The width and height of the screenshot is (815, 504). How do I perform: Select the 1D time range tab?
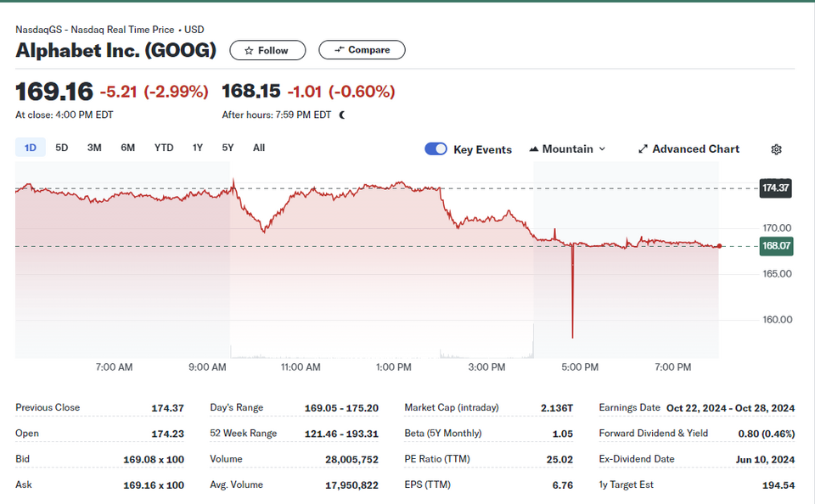(31, 148)
